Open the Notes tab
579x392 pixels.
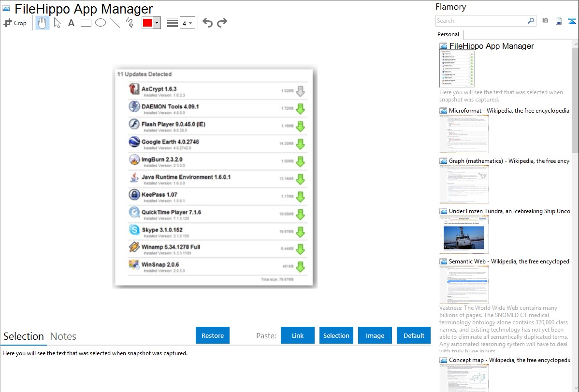[x=63, y=336]
